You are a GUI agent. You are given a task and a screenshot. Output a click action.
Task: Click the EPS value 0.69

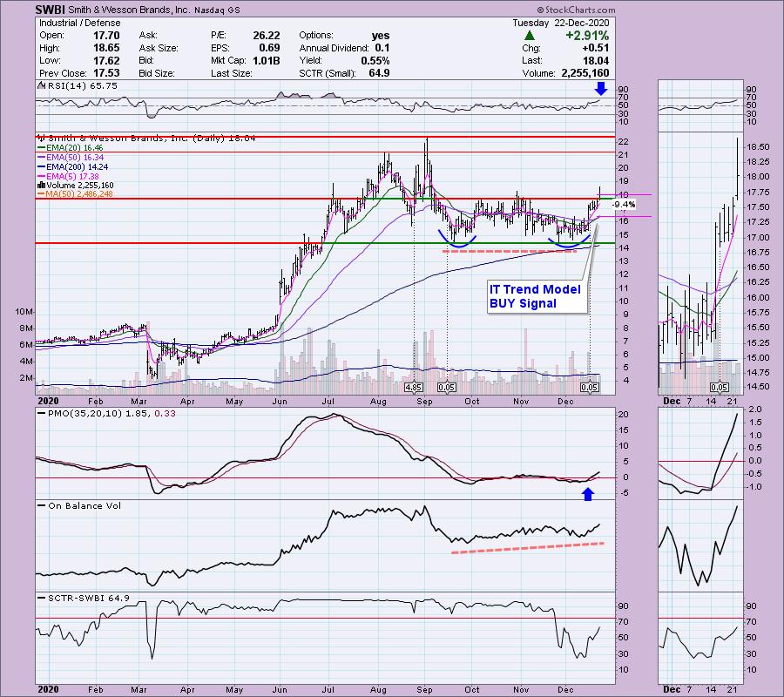pyautogui.click(x=269, y=48)
